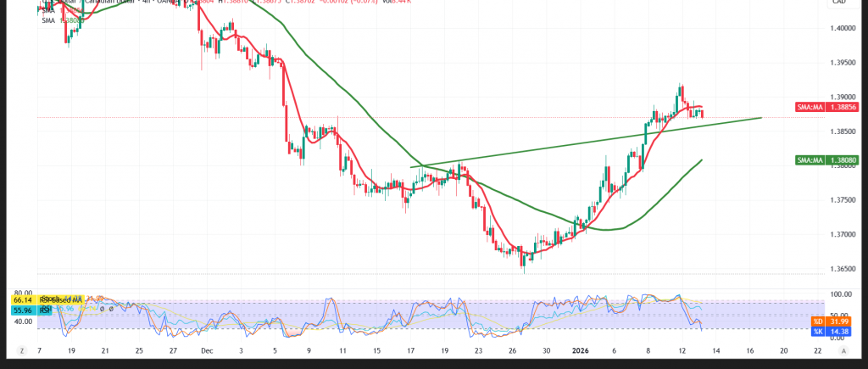Click the first SMA indicator legend entry

[48, 9]
